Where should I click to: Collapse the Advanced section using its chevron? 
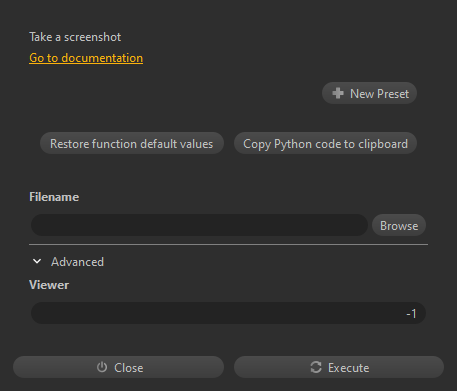[37, 262]
